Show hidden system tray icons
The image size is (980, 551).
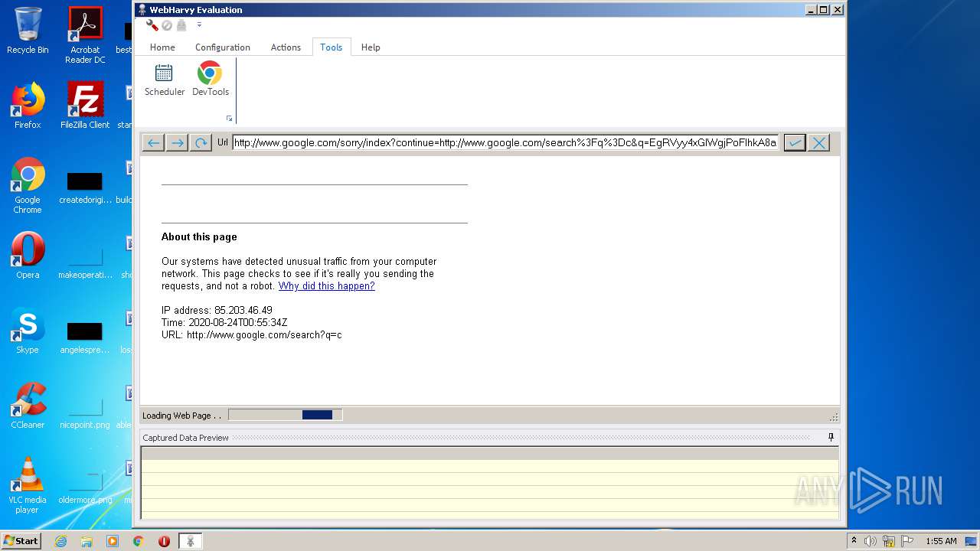coord(854,540)
